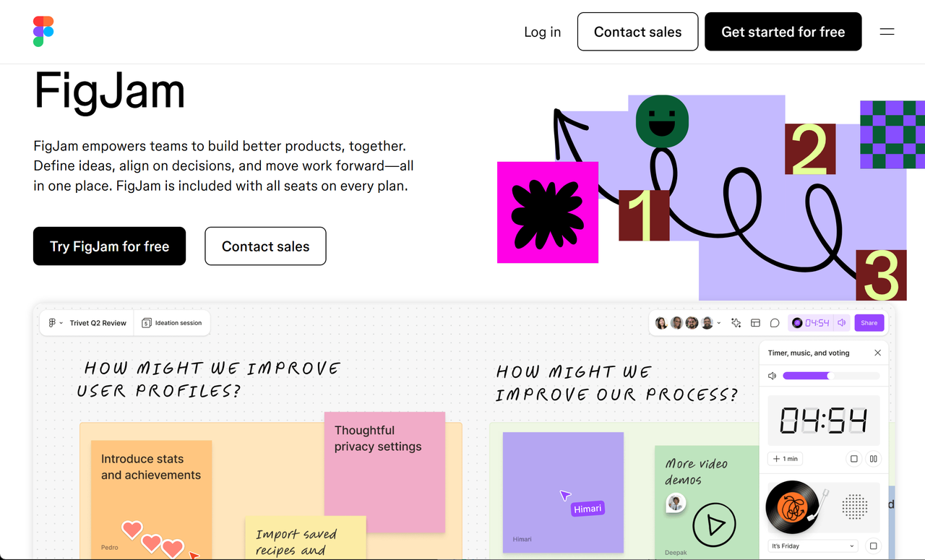Open the file menu chevron beside Trivet Q2 Review

(61, 323)
